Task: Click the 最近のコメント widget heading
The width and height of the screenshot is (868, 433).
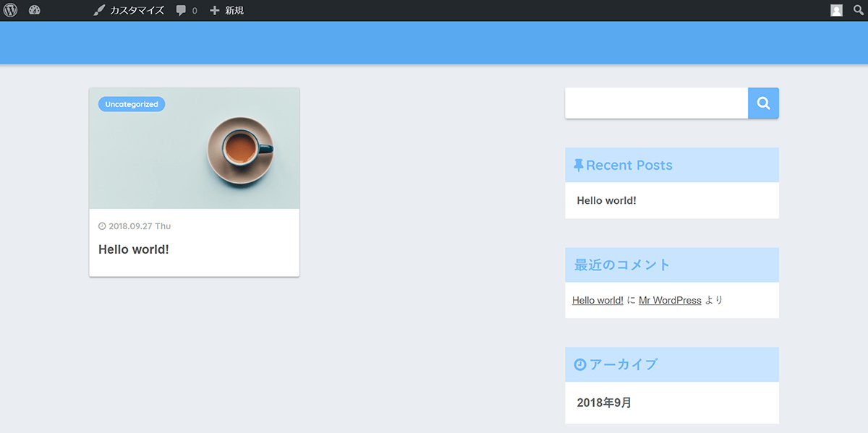Action: [623, 265]
